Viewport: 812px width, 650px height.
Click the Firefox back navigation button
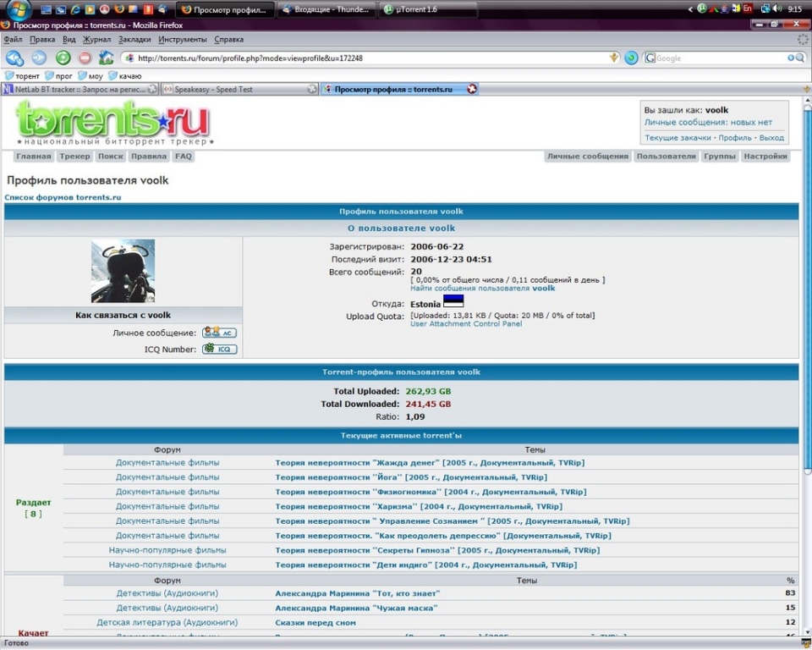[x=14, y=58]
